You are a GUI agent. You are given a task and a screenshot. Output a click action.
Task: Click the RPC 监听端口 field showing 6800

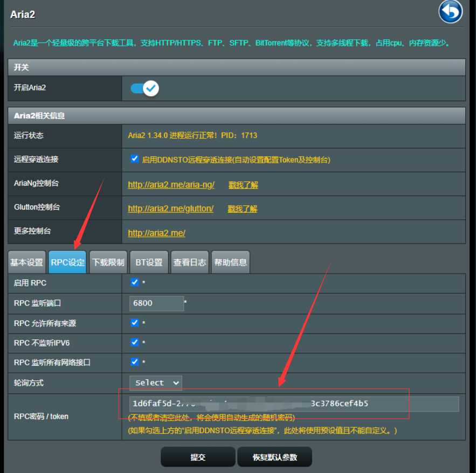[x=157, y=303]
